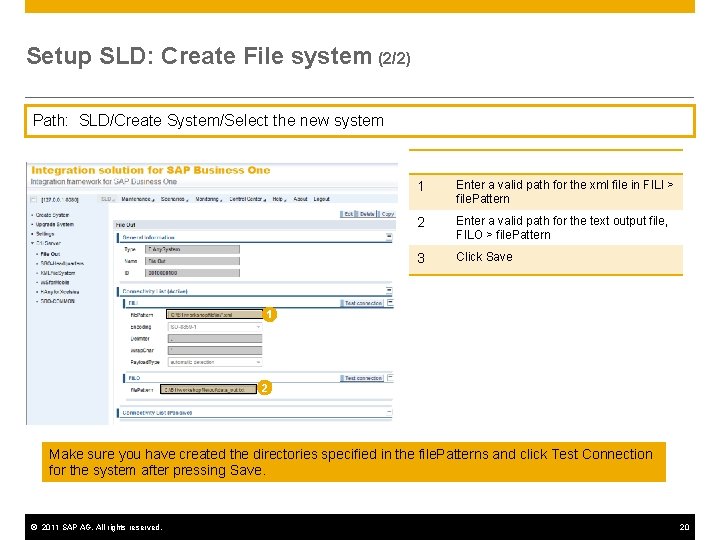
Task: Open the SLD menu
Action: coord(107,199)
